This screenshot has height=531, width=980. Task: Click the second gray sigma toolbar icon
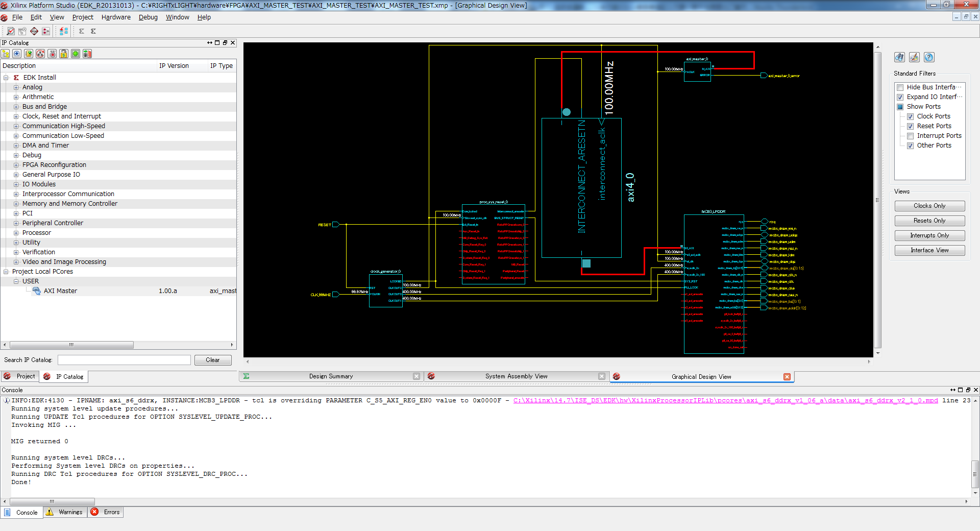click(x=93, y=31)
